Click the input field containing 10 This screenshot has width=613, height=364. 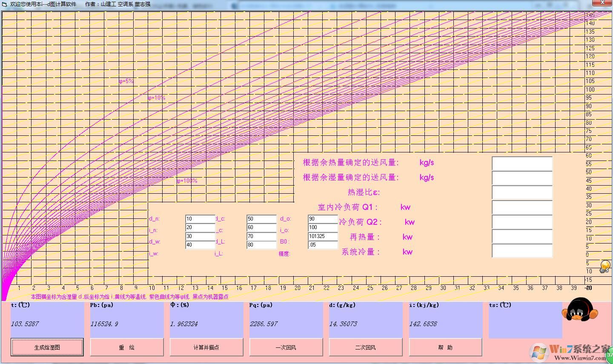[200, 219]
